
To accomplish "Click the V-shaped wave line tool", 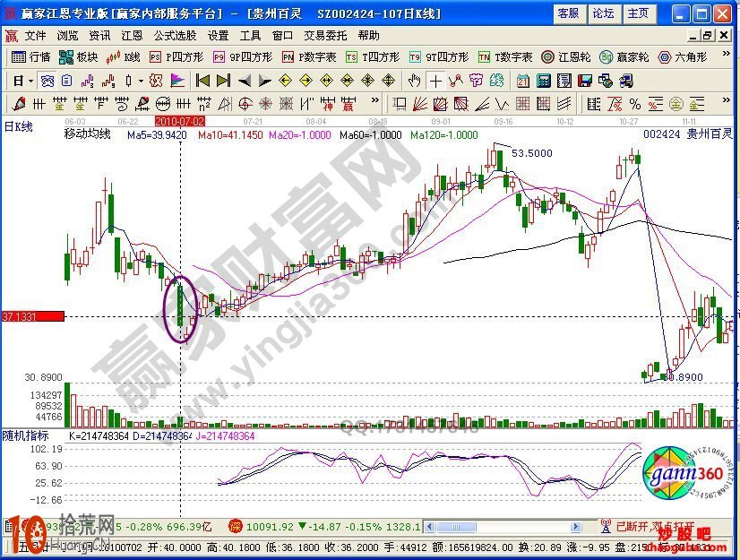I will pyautogui.click(x=502, y=104).
